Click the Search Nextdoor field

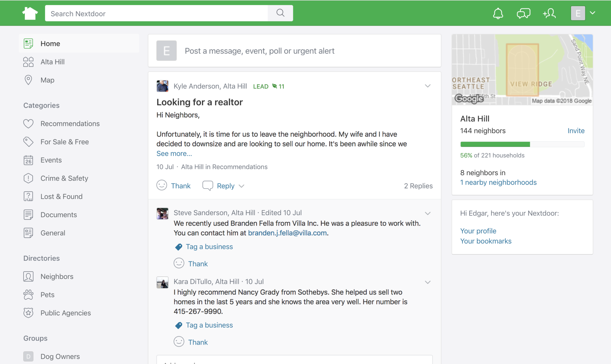[156, 13]
